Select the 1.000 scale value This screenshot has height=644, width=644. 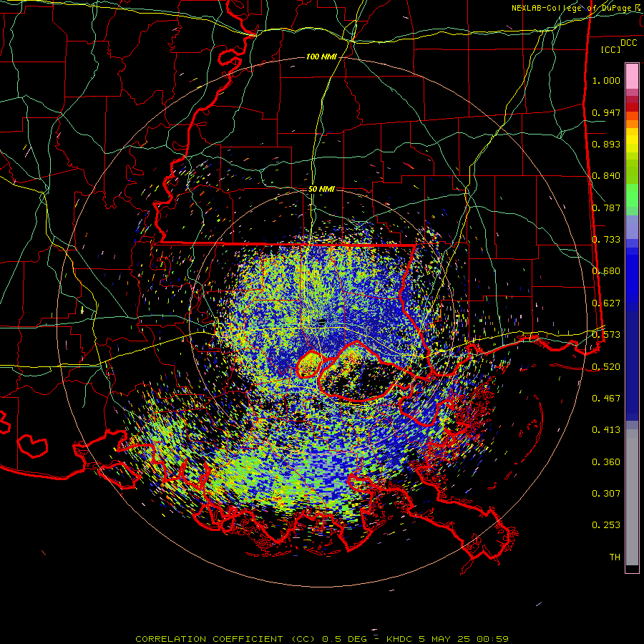pyautogui.click(x=606, y=80)
